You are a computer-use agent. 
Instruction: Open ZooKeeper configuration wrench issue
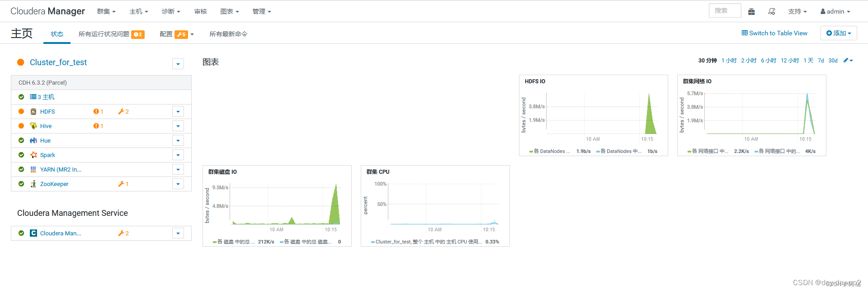coord(123,184)
